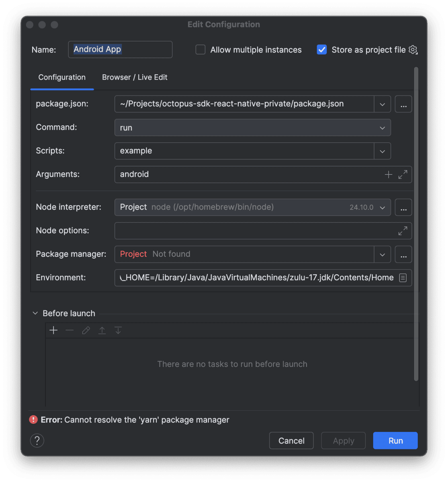This screenshot has height=482, width=448.
Task: Enable Allow multiple instances checkbox
Action: 200,50
